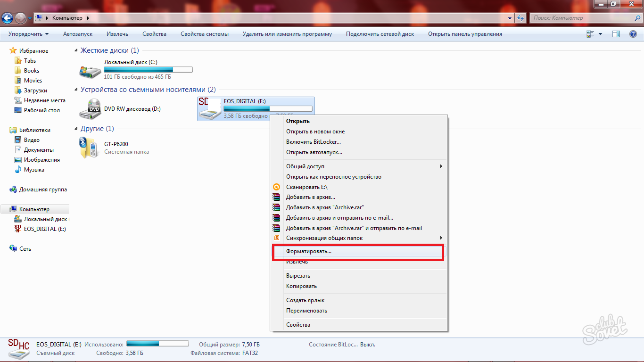
Task: Click Scan E:\ in the context menu
Action: [306, 187]
